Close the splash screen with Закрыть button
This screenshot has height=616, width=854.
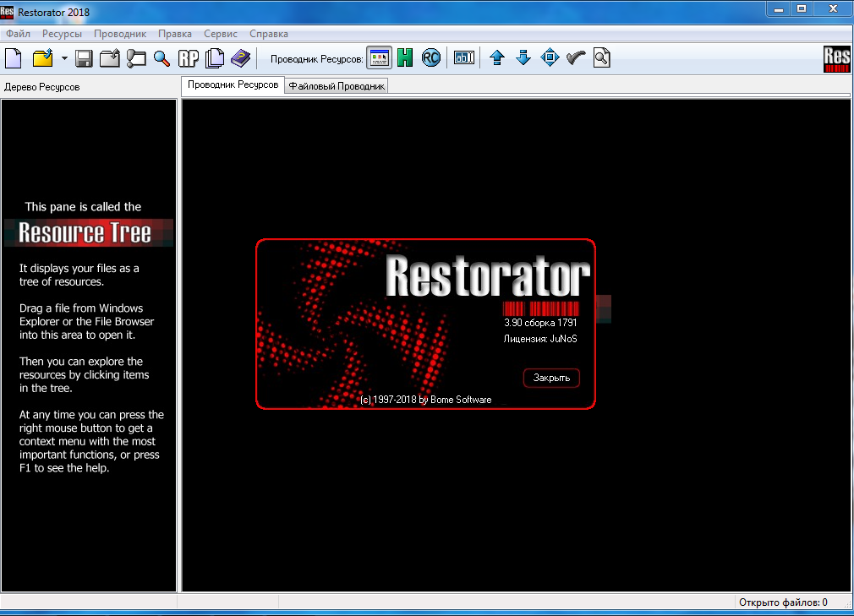point(551,378)
